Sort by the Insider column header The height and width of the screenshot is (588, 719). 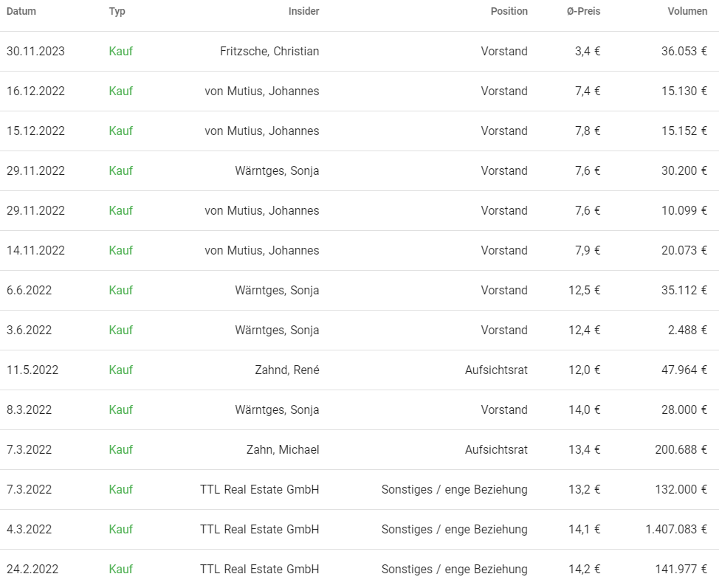tap(303, 12)
